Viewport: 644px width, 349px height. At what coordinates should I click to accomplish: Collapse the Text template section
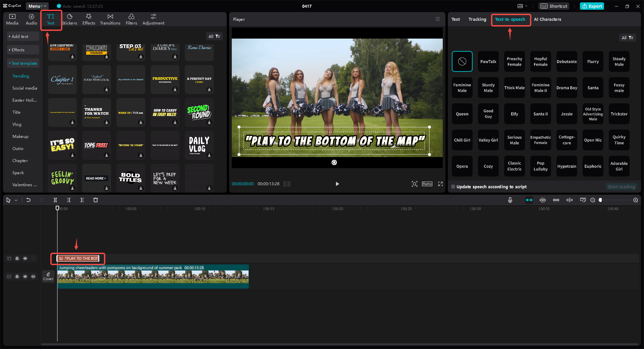pos(23,63)
